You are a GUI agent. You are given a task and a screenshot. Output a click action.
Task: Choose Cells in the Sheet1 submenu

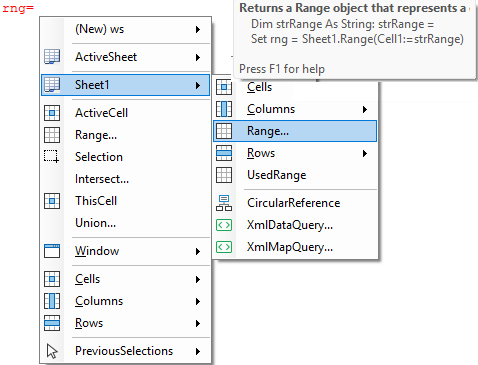tap(295, 87)
